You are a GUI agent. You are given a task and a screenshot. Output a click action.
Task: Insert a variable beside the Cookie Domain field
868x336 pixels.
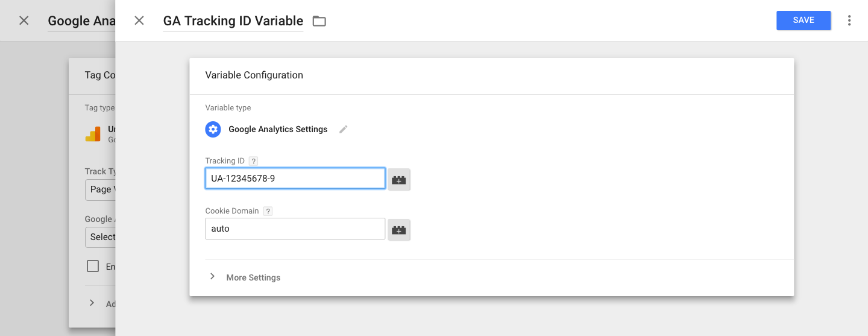(x=398, y=230)
